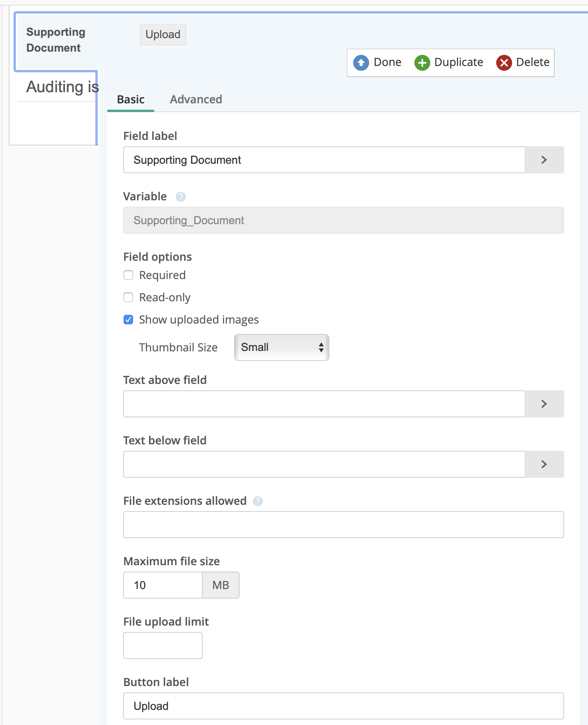
Task: Click the File upload limit box
Action: coord(163,646)
